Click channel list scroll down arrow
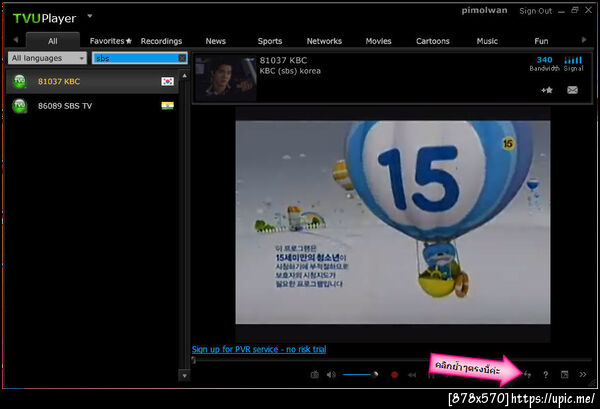 click(184, 376)
